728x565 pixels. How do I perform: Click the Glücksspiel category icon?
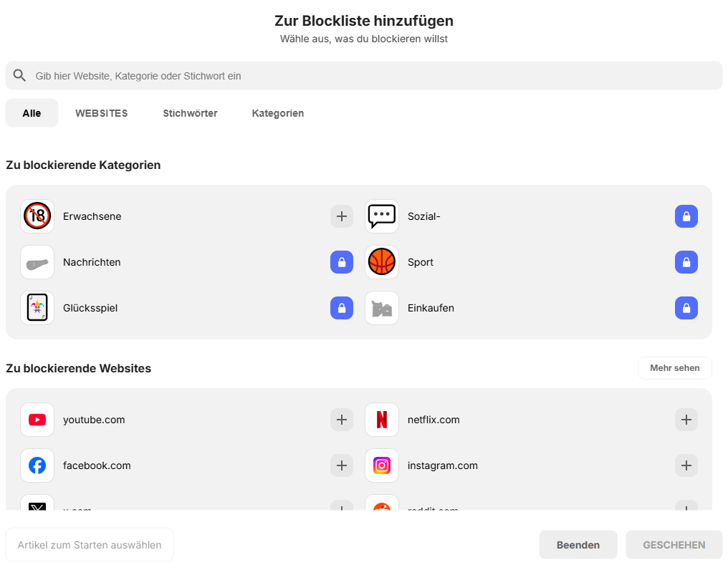(x=37, y=307)
